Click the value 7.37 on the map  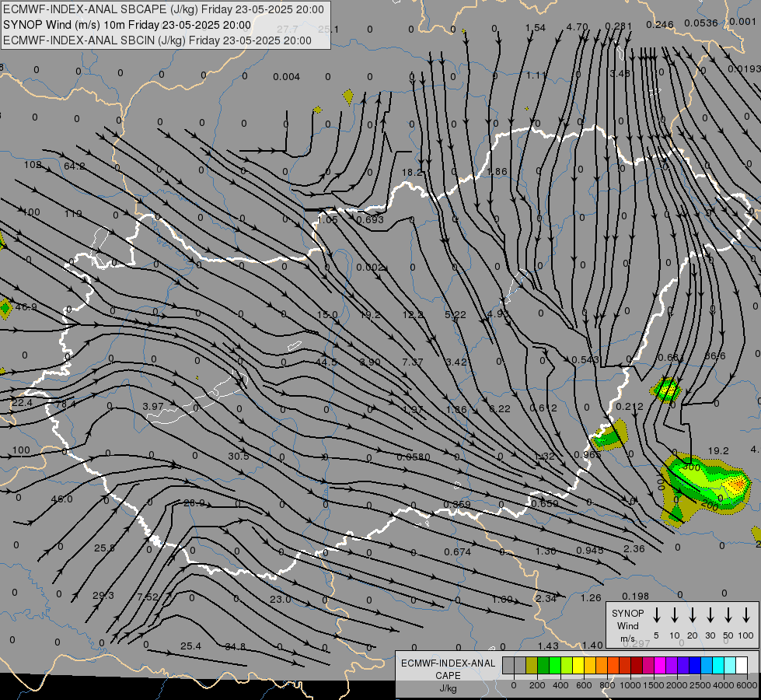pyautogui.click(x=413, y=362)
